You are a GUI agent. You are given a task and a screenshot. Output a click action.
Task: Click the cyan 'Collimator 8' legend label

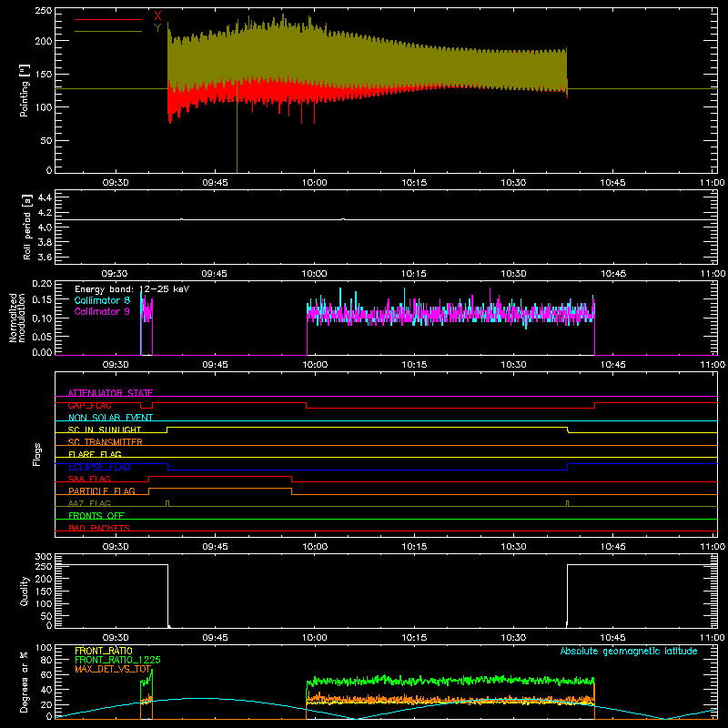pyautogui.click(x=102, y=300)
